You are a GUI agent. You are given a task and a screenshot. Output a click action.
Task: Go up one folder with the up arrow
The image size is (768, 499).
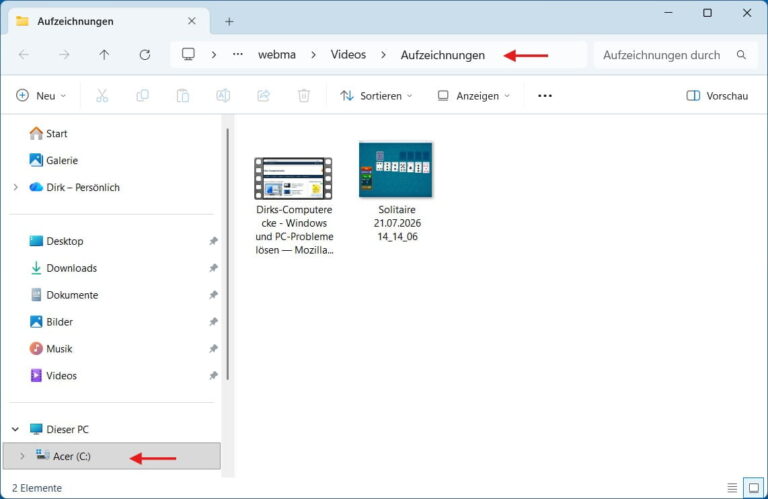tap(104, 55)
